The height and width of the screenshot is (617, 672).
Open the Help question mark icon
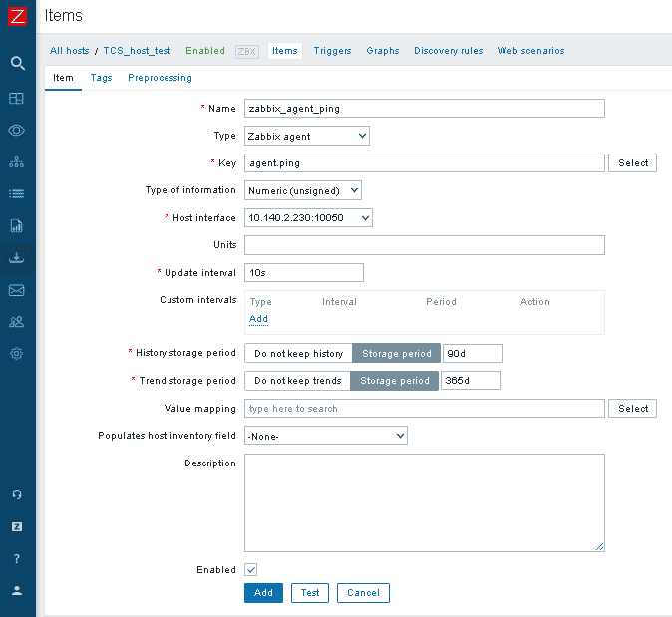17,559
